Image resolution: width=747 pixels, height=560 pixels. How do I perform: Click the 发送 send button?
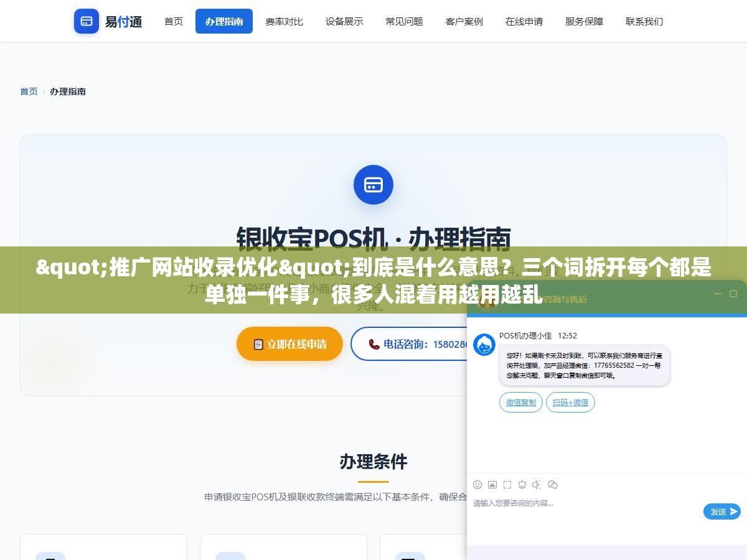[x=722, y=511]
